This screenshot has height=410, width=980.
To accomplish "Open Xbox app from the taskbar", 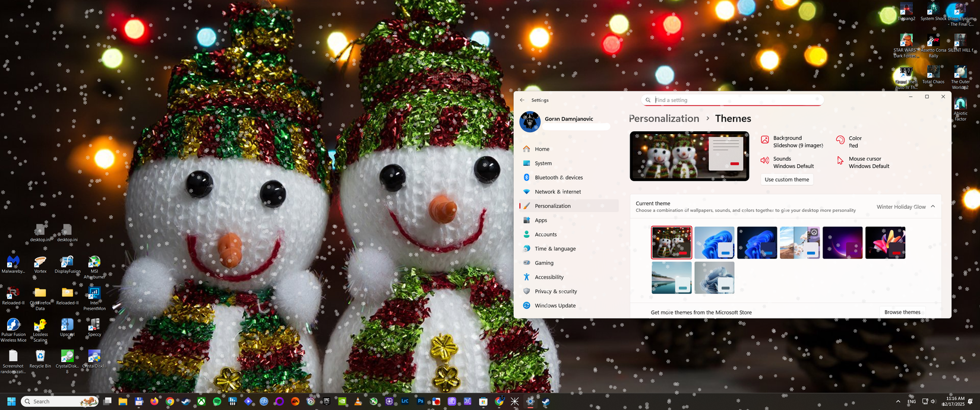I will pyautogui.click(x=202, y=402).
